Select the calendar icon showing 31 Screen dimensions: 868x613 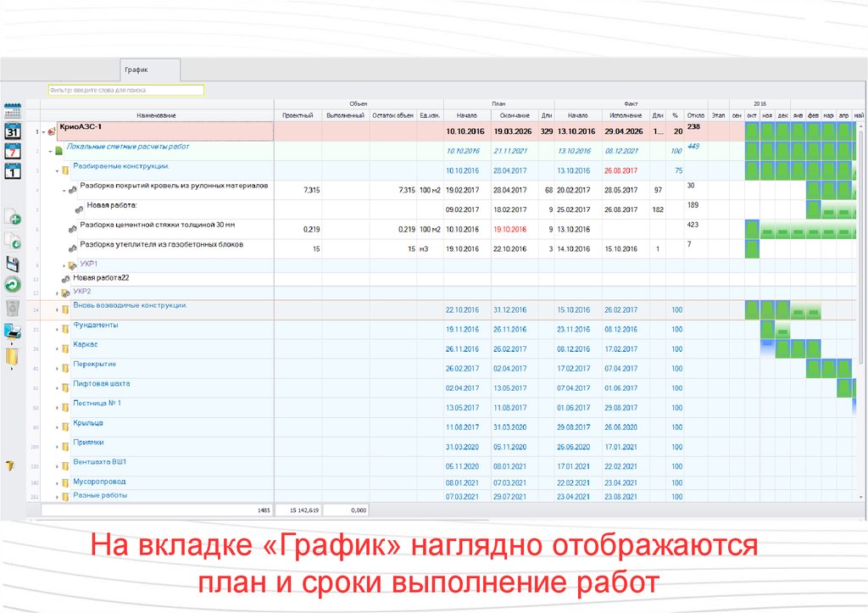coord(13,131)
